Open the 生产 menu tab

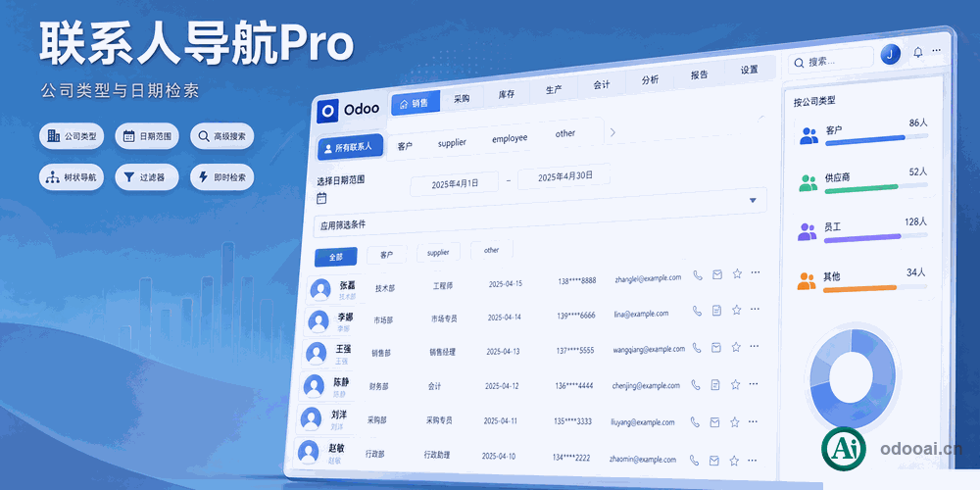click(554, 90)
